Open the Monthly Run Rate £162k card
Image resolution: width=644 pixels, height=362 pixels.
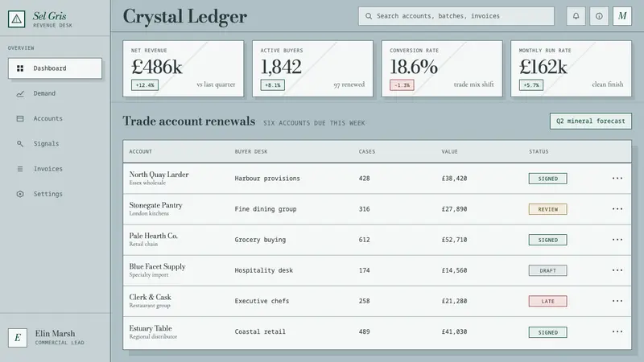pos(572,68)
